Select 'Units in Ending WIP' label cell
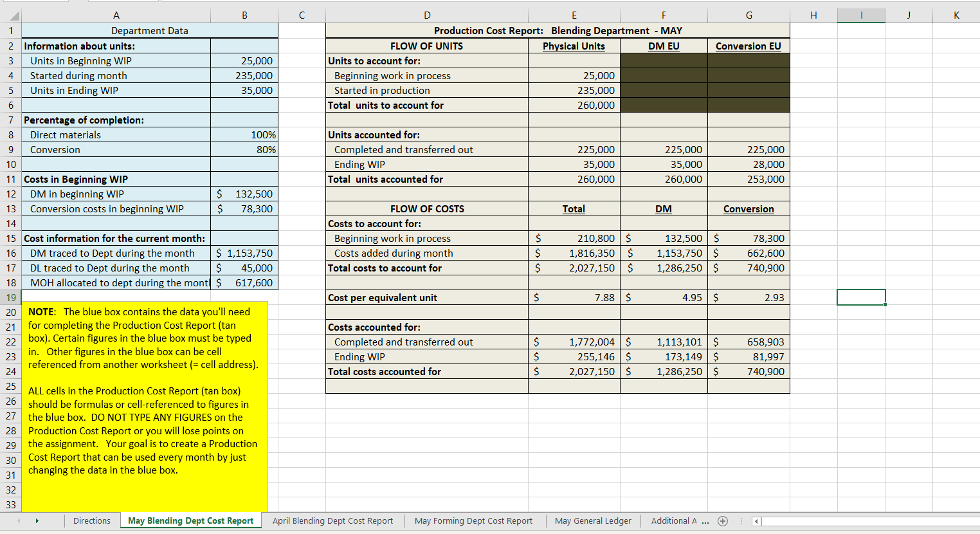 pyautogui.click(x=116, y=90)
